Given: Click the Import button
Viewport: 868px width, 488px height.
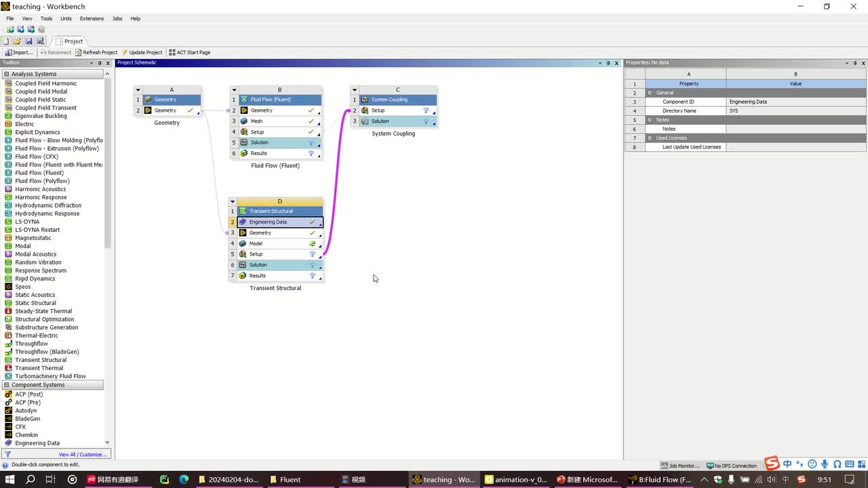Looking at the screenshot, I should (18, 52).
